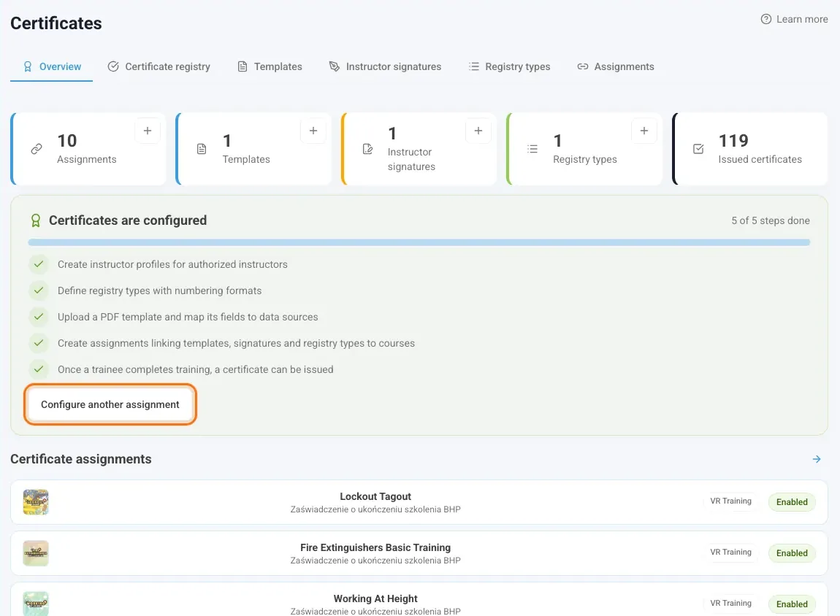This screenshot has width=840, height=616.
Task: Click the Instructor signatures pen icon
Action: [x=335, y=66]
